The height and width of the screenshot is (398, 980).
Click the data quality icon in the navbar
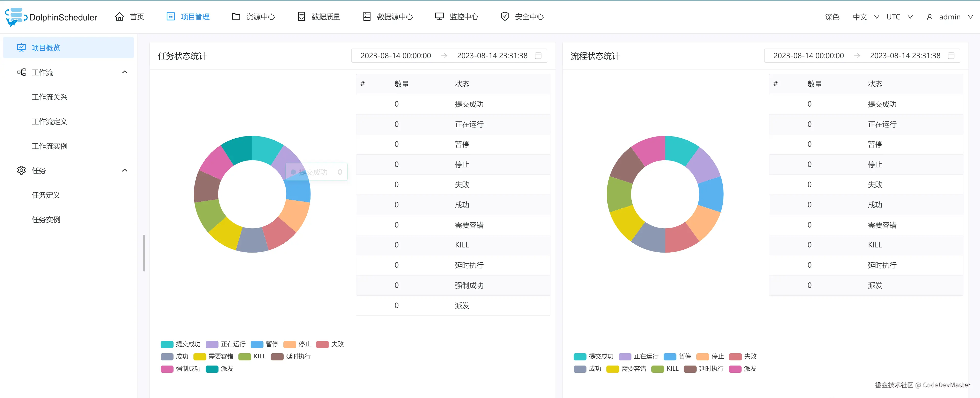301,17
